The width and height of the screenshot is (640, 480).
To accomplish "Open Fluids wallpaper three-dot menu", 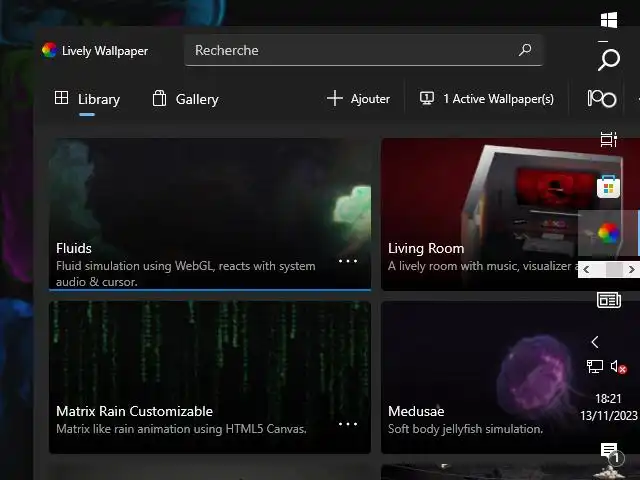I will (348, 261).
